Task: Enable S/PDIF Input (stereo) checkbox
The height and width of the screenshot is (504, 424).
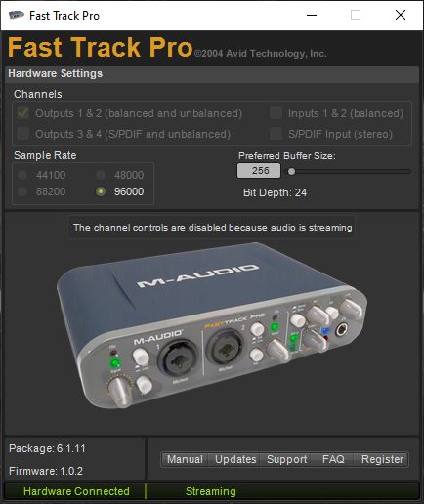Action: pos(276,134)
